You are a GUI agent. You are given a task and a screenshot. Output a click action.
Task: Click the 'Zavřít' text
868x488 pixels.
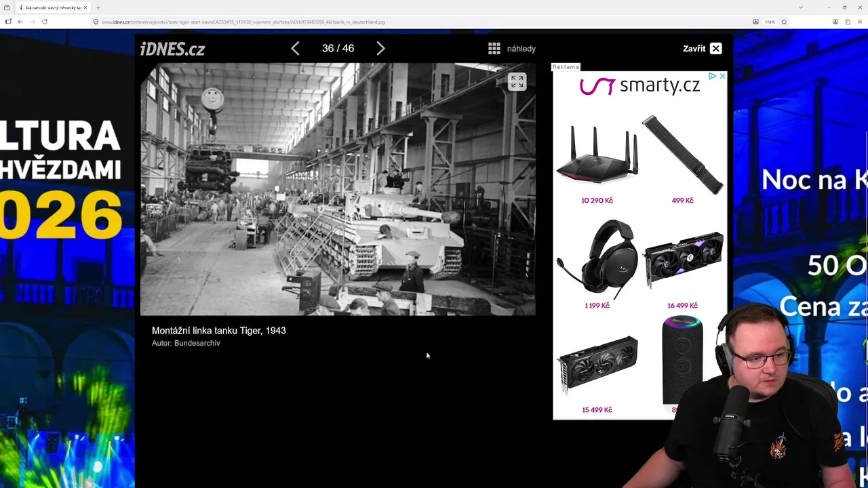[x=694, y=48]
